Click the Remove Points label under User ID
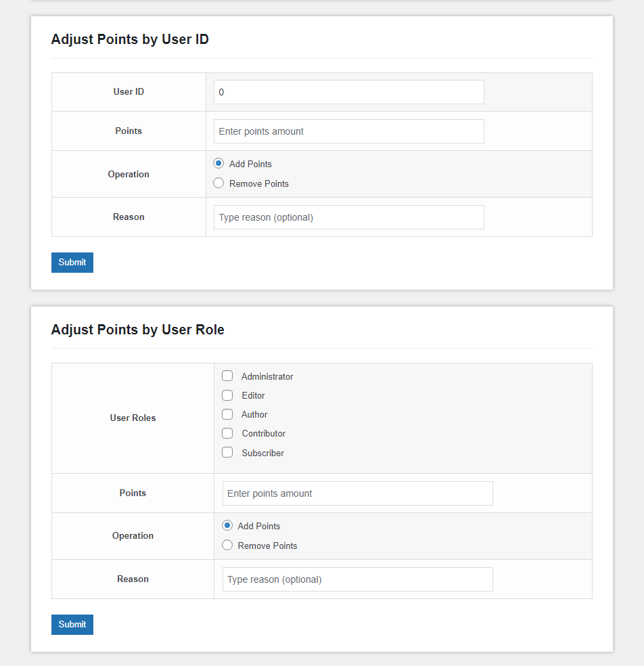This screenshot has height=666, width=644. [259, 183]
